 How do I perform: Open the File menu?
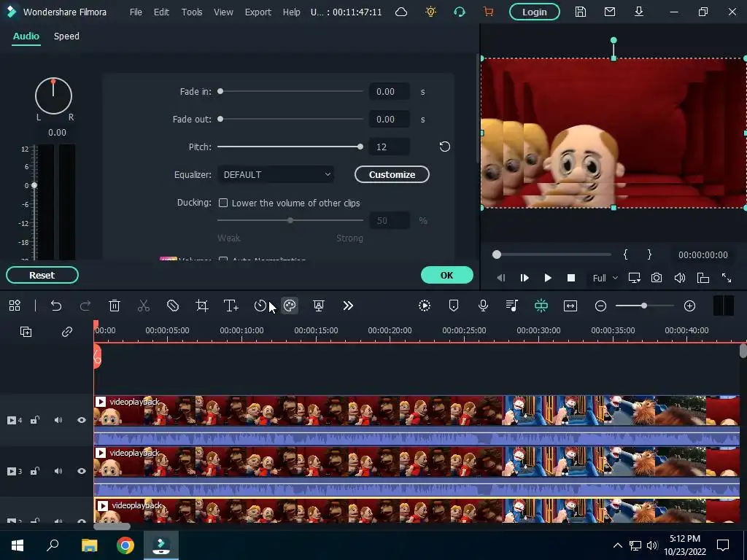pyautogui.click(x=136, y=12)
